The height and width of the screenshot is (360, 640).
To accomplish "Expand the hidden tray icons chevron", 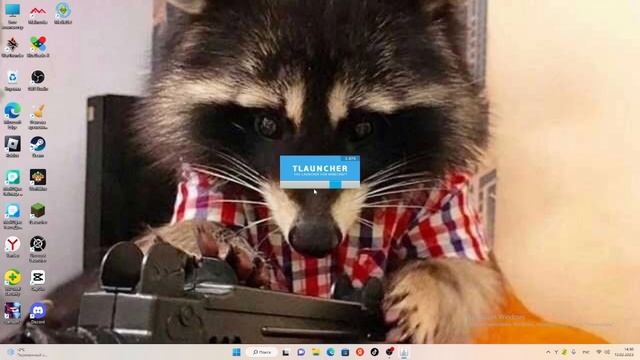I will click(x=548, y=352).
